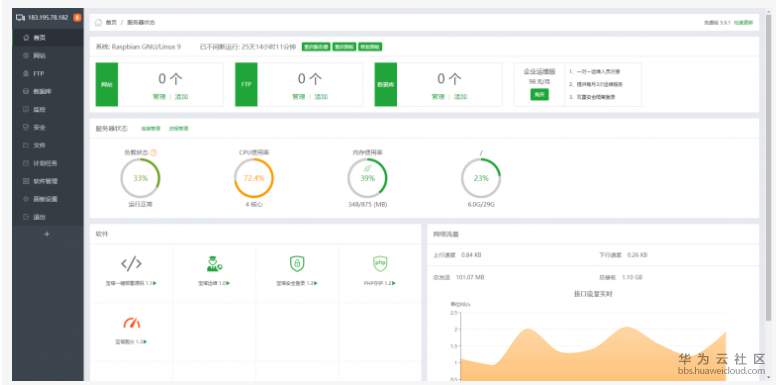Open the code brackets one-click deploy software icon
776x385 pixels.
click(x=131, y=264)
